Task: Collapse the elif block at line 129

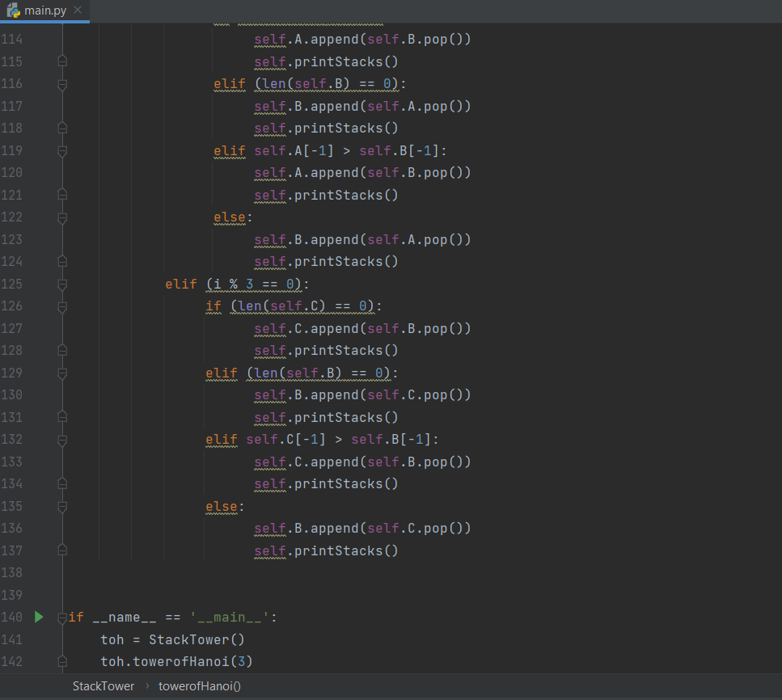Action: click(x=62, y=373)
